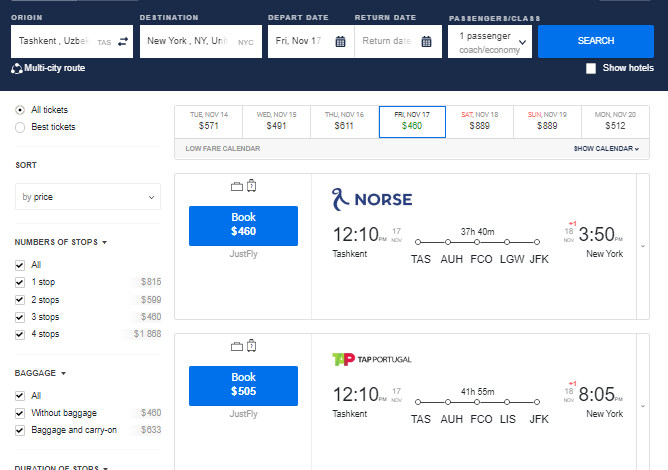
Task: Open the return date calendar icon
Action: (x=426, y=42)
